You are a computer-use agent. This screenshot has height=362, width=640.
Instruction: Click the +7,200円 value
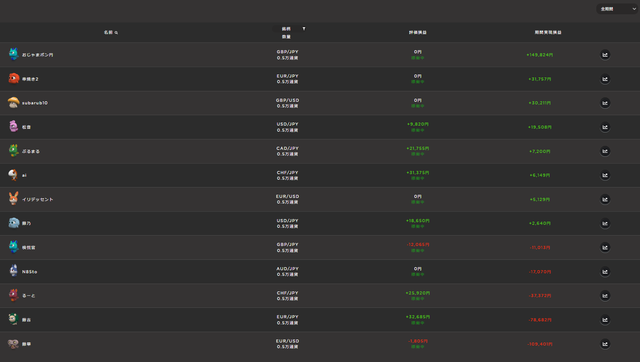540,151
